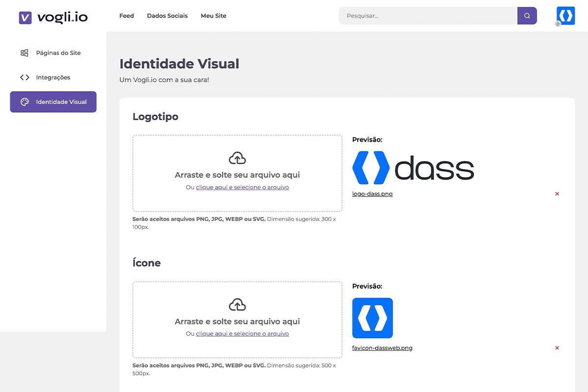Screen dimensions: 588x392
Task: Focus the Pesquisar search field
Action: [x=427, y=16]
